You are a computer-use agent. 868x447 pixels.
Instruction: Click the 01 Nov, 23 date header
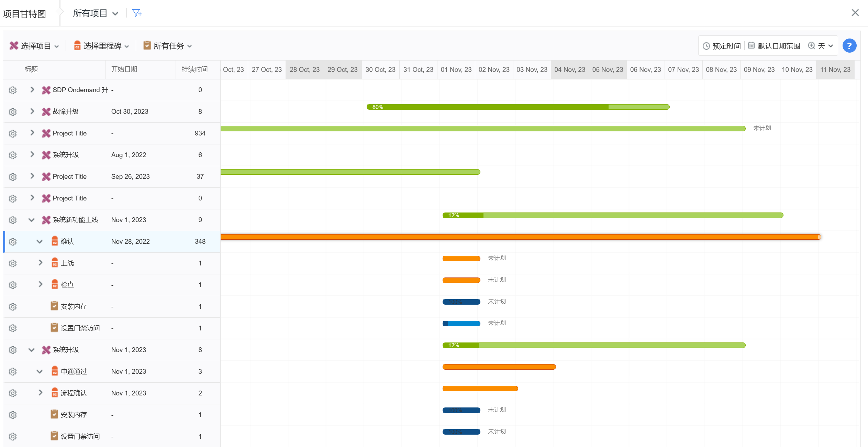[x=456, y=69]
